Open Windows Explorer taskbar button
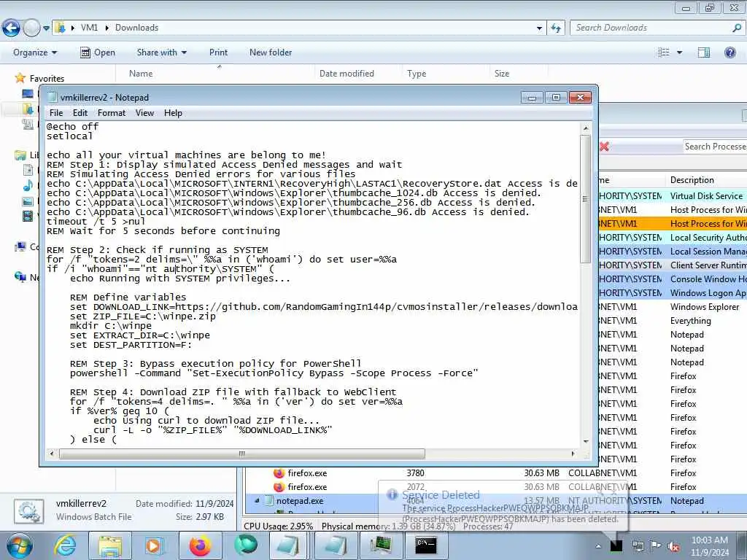Screen dimensions: 747x560 coord(111,545)
